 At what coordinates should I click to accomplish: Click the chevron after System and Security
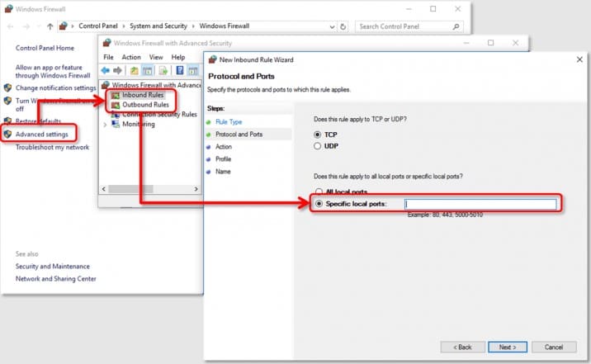pyautogui.click(x=193, y=26)
